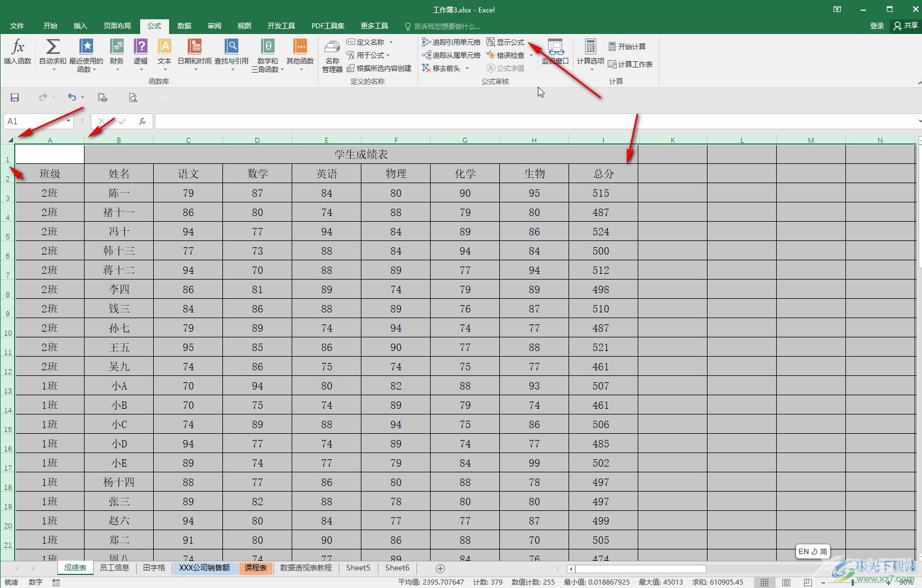
Task: Switch to Normal view in status bar
Action: (765, 582)
